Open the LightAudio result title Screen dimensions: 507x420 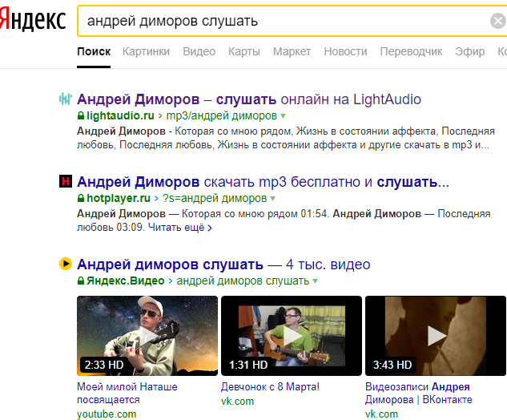tap(249, 99)
